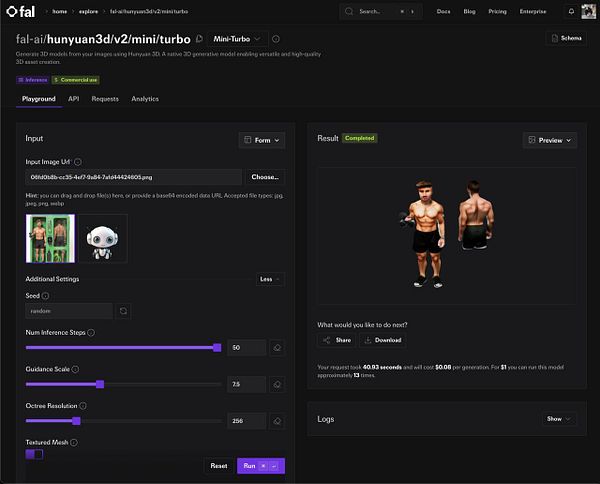The width and height of the screenshot is (600, 484).
Task: Open the Mini-Turbo model variant dropdown
Action: pyautogui.click(x=237, y=39)
